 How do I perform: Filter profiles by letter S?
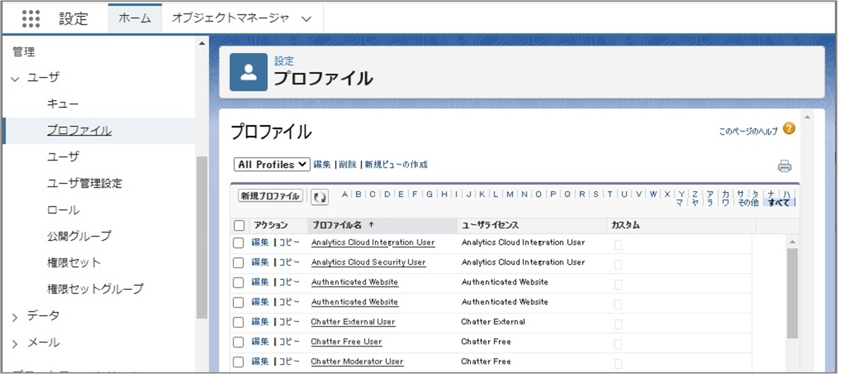[596, 194]
